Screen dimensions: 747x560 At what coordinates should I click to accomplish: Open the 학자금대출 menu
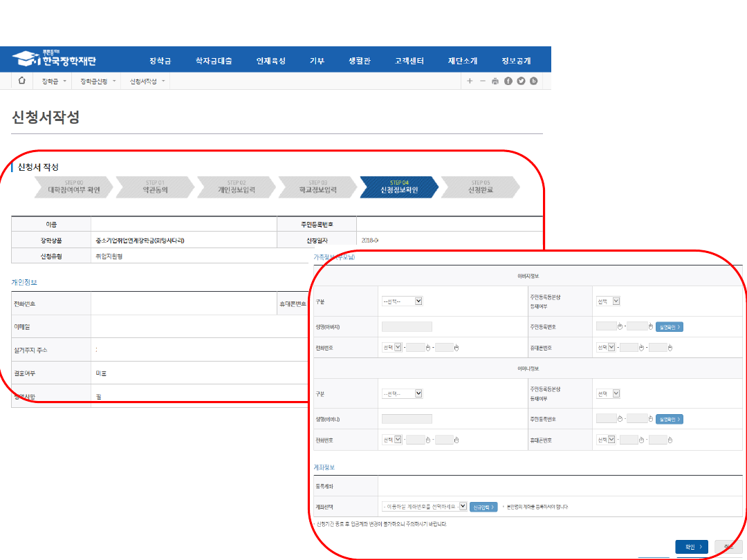[x=214, y=61]
